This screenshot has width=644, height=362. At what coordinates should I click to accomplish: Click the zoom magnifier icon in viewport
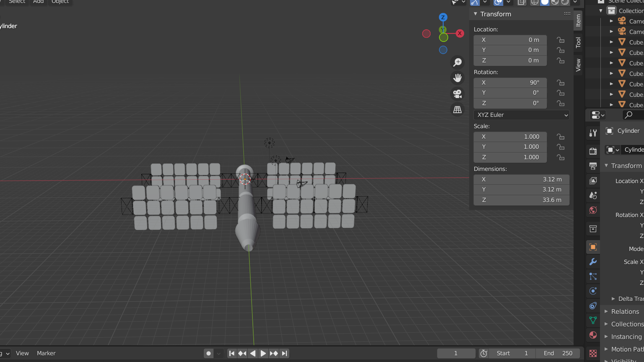(x=457, y=62)
